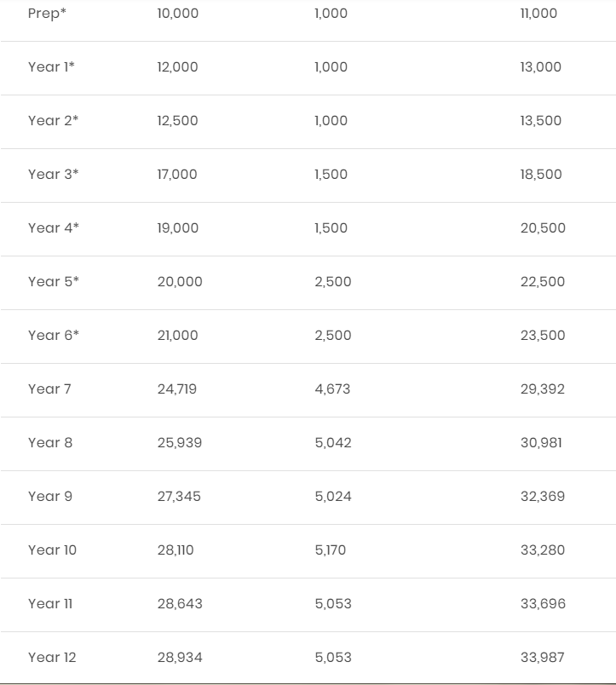The width and height of the screenshot is (616, 685).
Task: Select the Year 10 label
Action: (52, 550)
